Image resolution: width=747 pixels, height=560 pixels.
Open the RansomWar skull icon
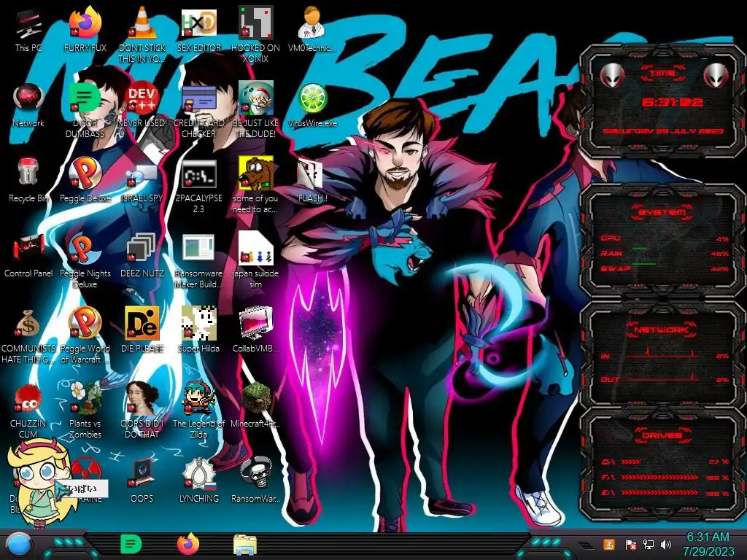(x=256, y=474)
